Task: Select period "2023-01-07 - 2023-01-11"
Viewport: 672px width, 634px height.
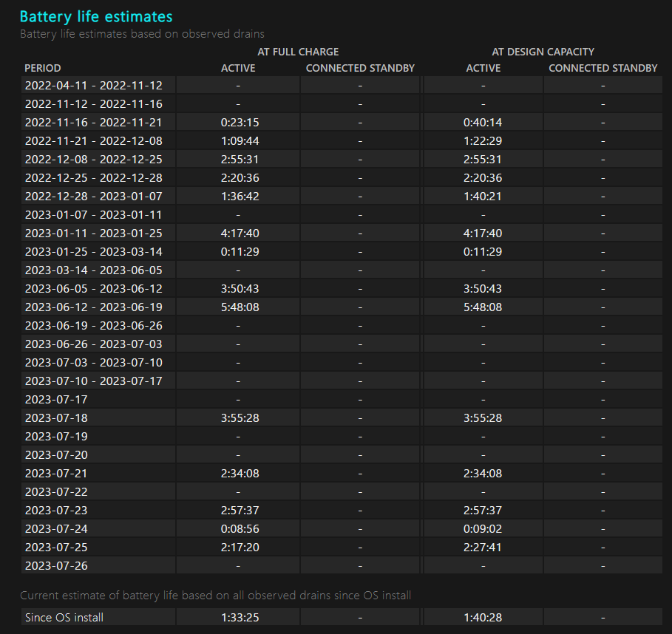Action: tap(93, 214)
